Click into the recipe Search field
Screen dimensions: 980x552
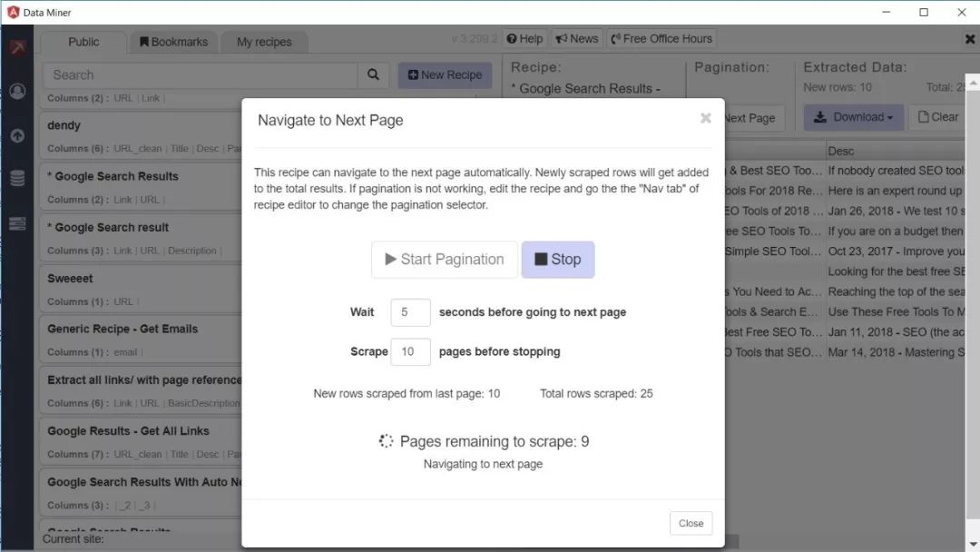201,75
